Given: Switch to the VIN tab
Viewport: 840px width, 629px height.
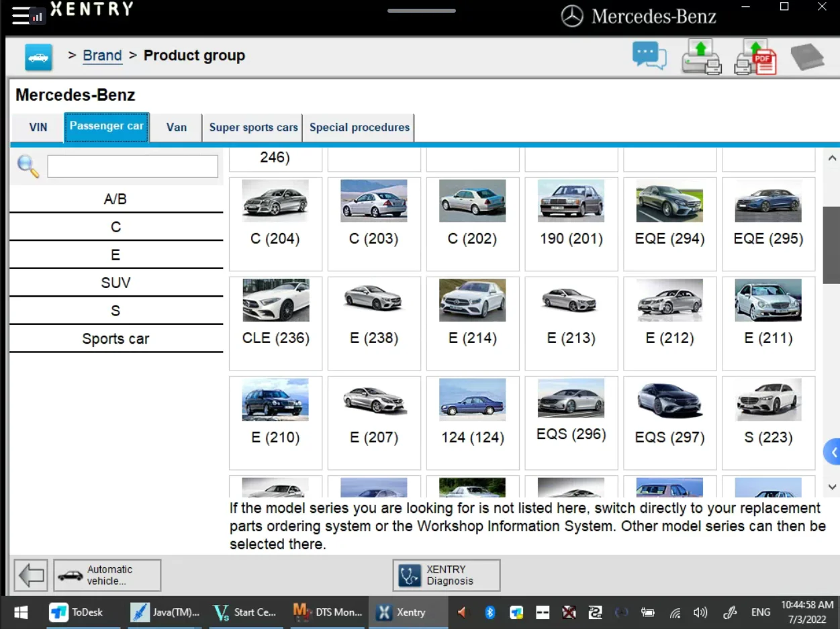Looking at the screenshot, I should (38, 128).
